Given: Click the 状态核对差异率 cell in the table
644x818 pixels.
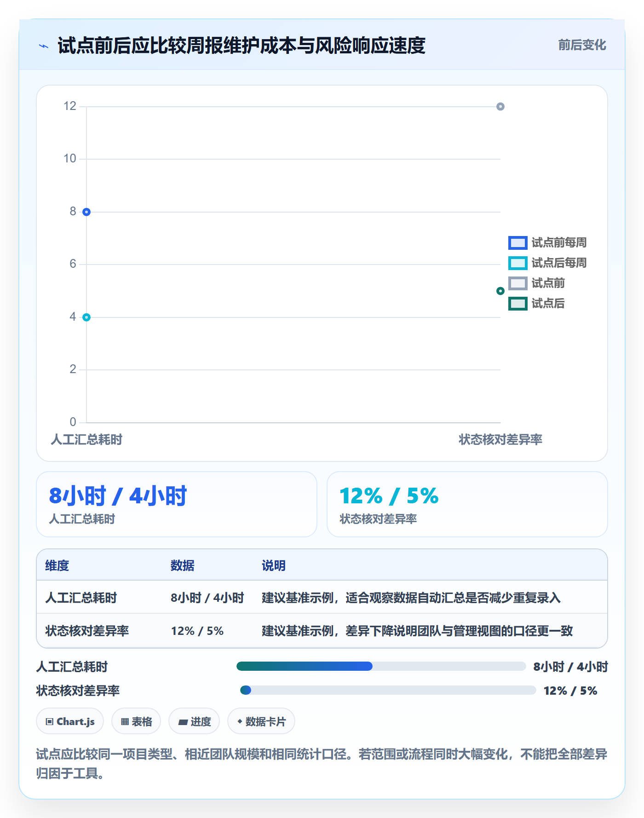Looking at the screenshot, I should pyautogui.click(x=87, y=631).
